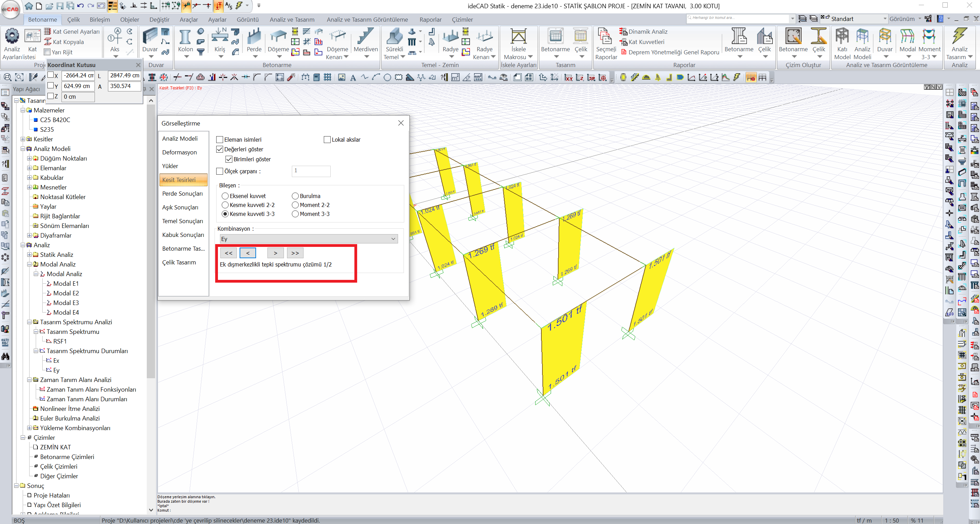Click the < previous combination button
The width and height of the screenshot is (980, 524).
247,253
